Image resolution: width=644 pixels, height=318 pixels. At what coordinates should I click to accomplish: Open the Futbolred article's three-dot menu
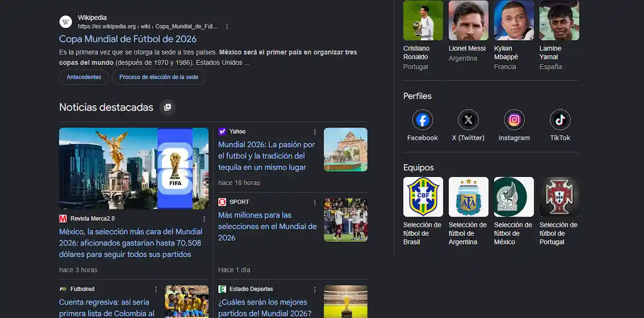[156, 289]
